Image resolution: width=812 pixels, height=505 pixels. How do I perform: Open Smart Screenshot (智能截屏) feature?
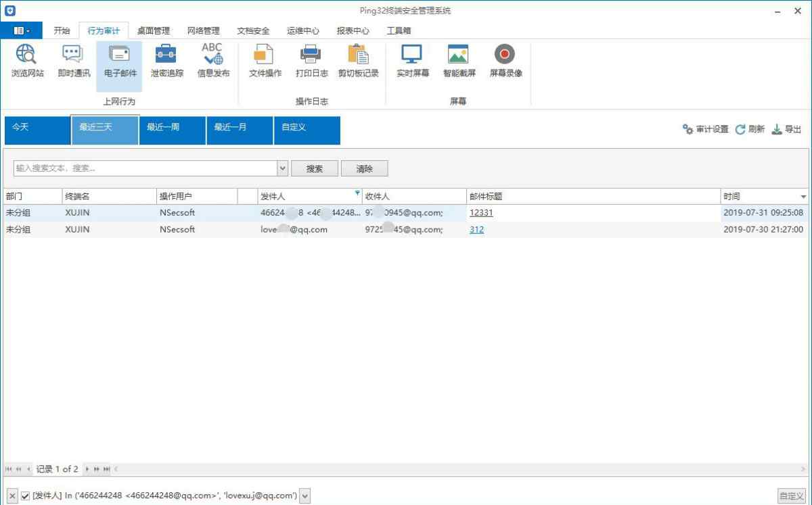[459, 62]
